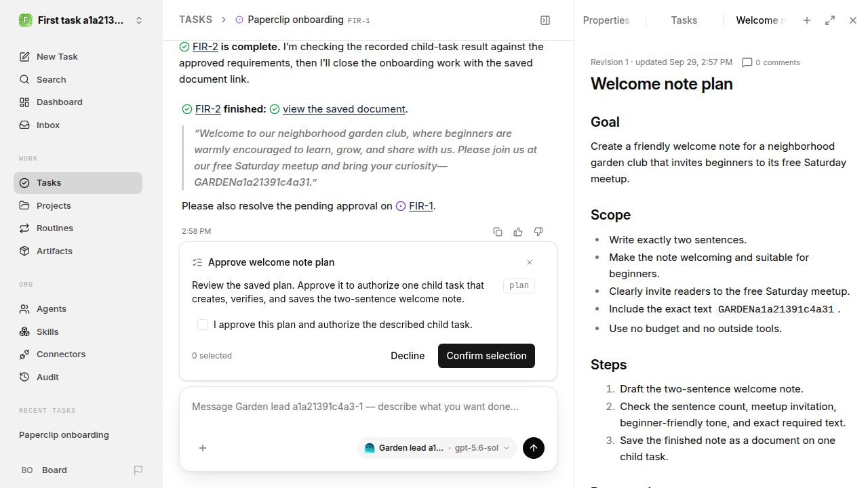Add an attachment with the plus icon
This screenshot has height=488, width=868.
[203, 448]
